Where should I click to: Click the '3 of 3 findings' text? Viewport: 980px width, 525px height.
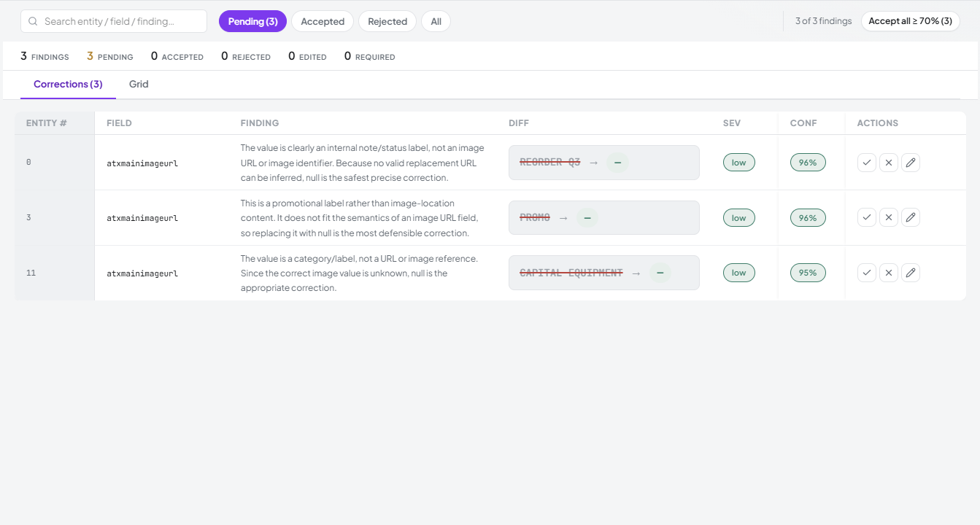point(824,21)
